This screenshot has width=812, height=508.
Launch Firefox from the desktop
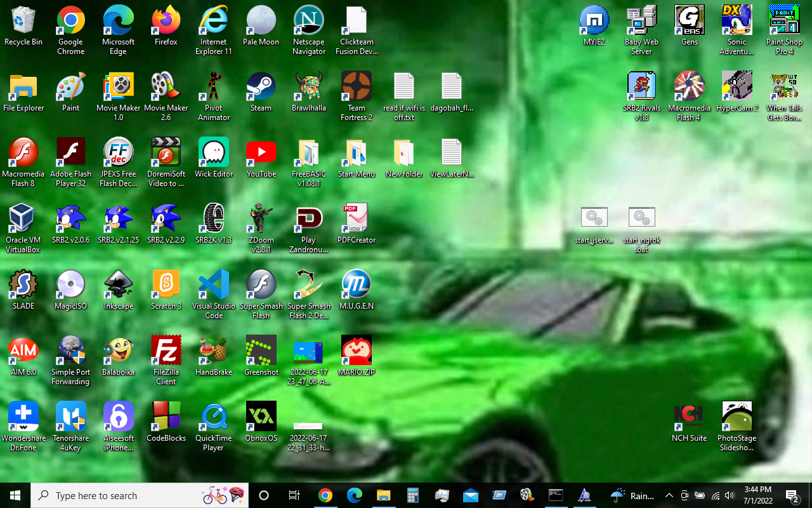[166, 25]
